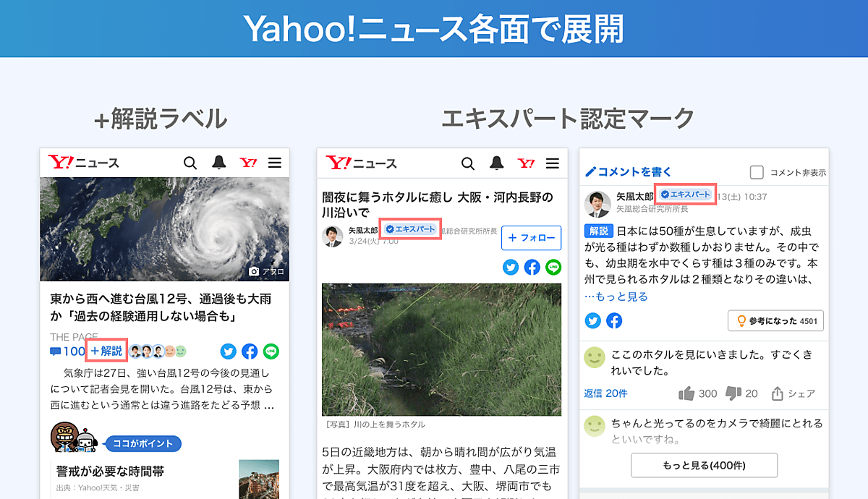Viewport: 868px width, 499px height.
Task: Click ココがポイント bubble
Action: point(142,443)
